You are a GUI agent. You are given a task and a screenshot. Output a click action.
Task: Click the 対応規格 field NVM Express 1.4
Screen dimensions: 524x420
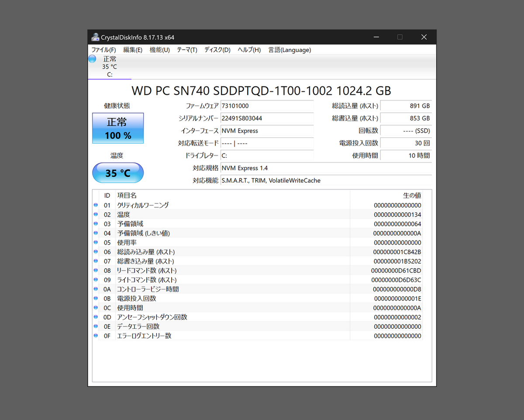coord(326,168)
